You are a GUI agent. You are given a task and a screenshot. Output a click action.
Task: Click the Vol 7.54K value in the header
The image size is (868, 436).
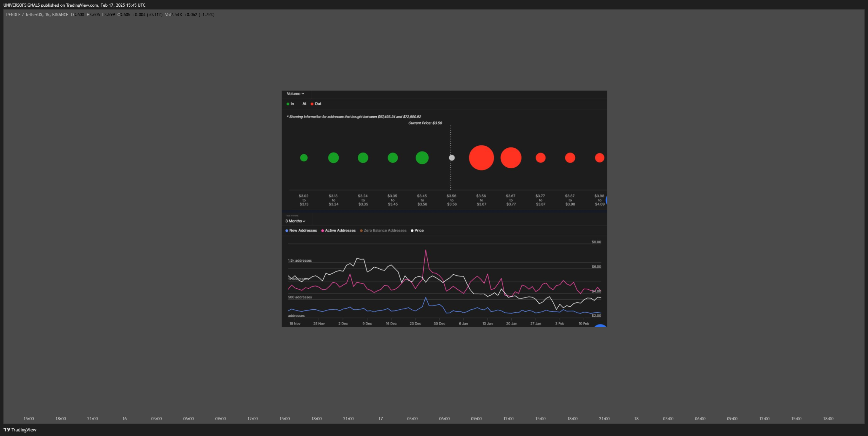174,15
